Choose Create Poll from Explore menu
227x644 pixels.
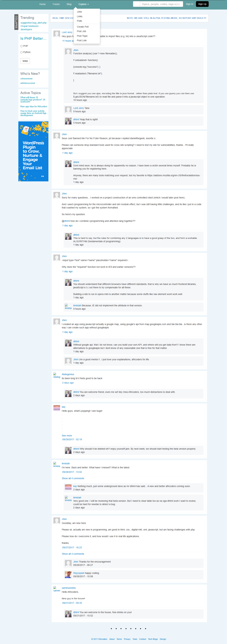83,27
